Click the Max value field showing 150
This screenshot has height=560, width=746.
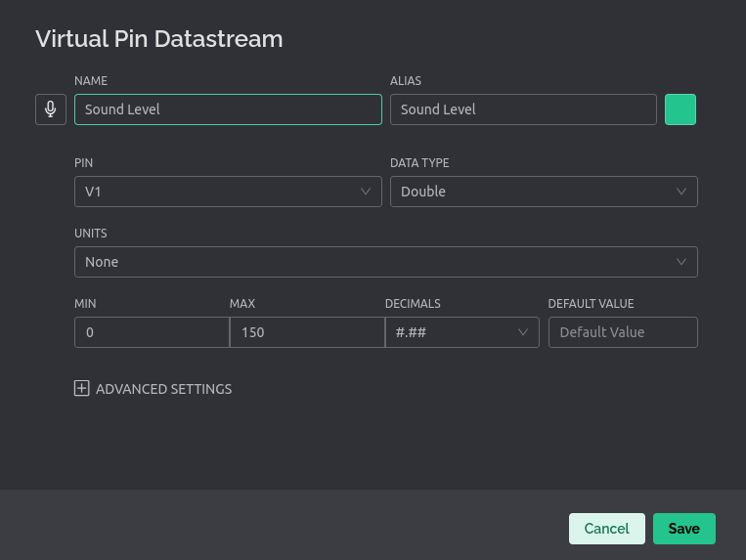coord(307,332)
